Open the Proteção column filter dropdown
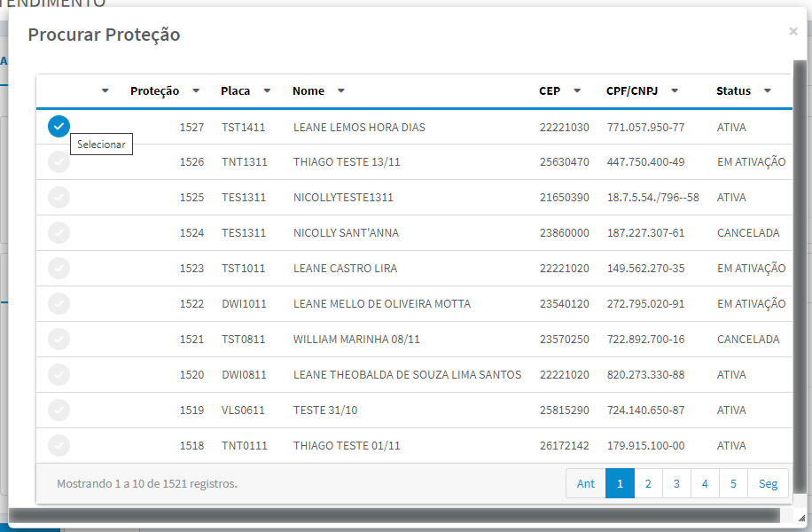The height and width of the screenshot is (532, 812). (196, 90)
